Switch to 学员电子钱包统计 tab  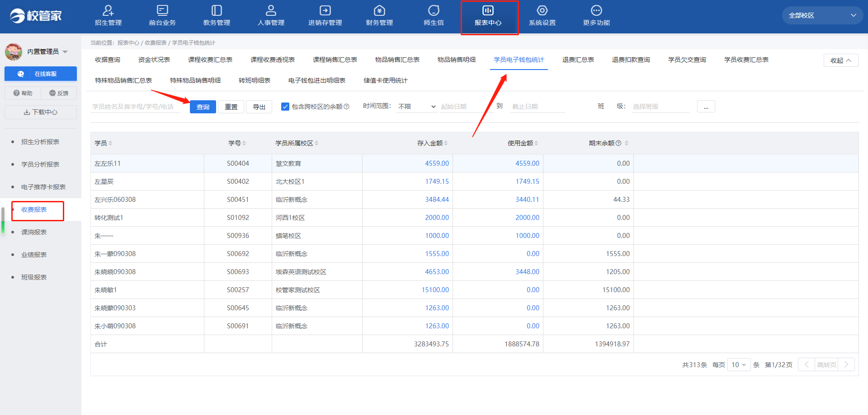click(519, 60)
